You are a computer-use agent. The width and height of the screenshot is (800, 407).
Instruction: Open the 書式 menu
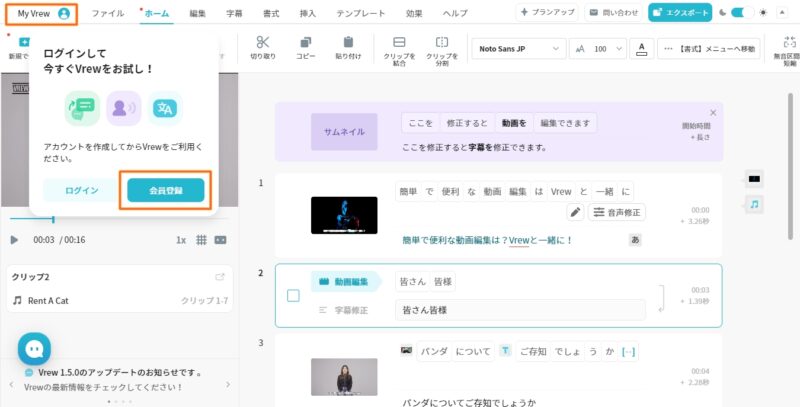[x=271, y=14]
